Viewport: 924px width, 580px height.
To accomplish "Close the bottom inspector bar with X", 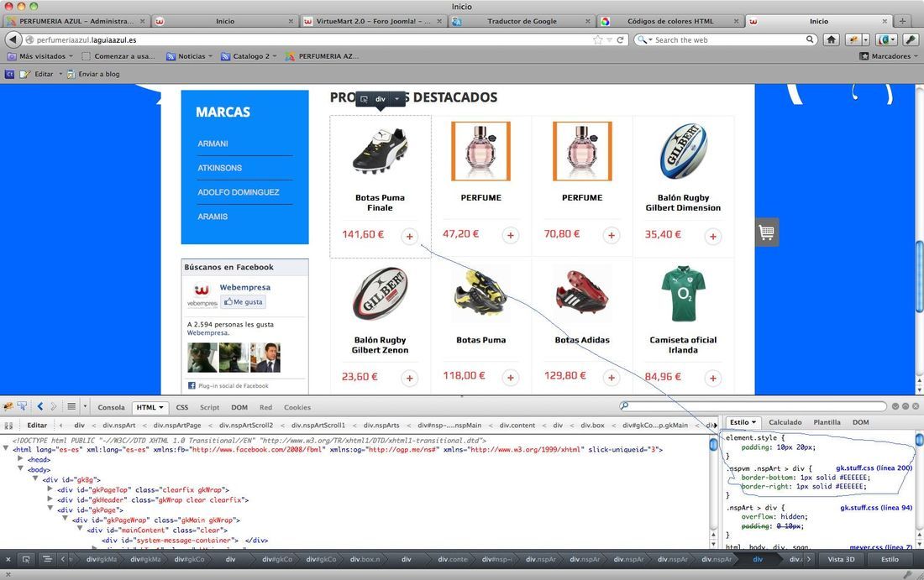I will point(8,559).
